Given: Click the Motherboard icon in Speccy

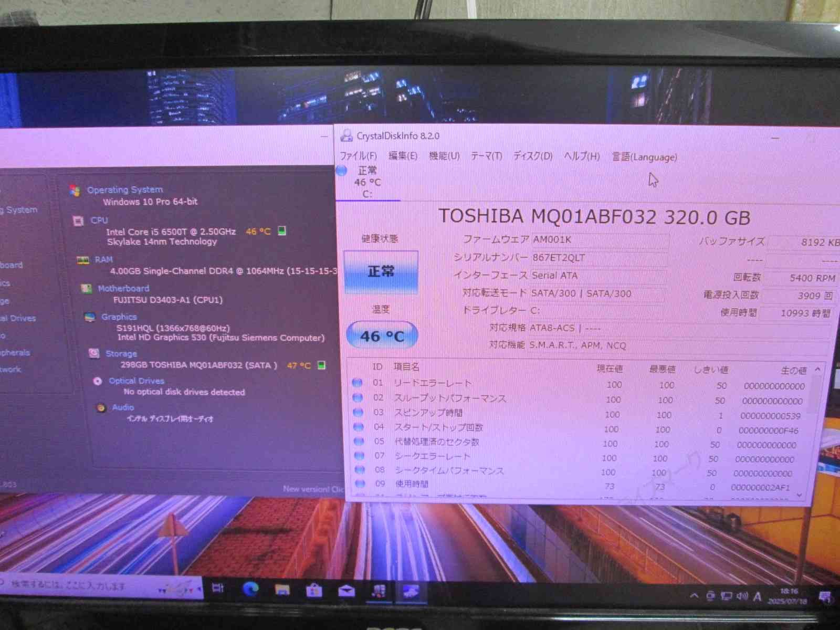Looking at the screenshot, I should (x=86, y=288).
